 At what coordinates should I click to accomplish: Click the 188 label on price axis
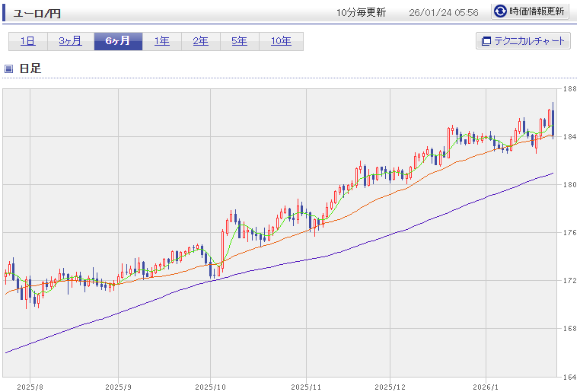569,88
